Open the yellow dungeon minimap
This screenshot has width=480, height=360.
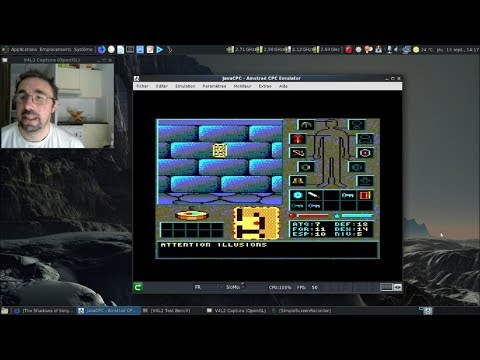pos(256,223)
